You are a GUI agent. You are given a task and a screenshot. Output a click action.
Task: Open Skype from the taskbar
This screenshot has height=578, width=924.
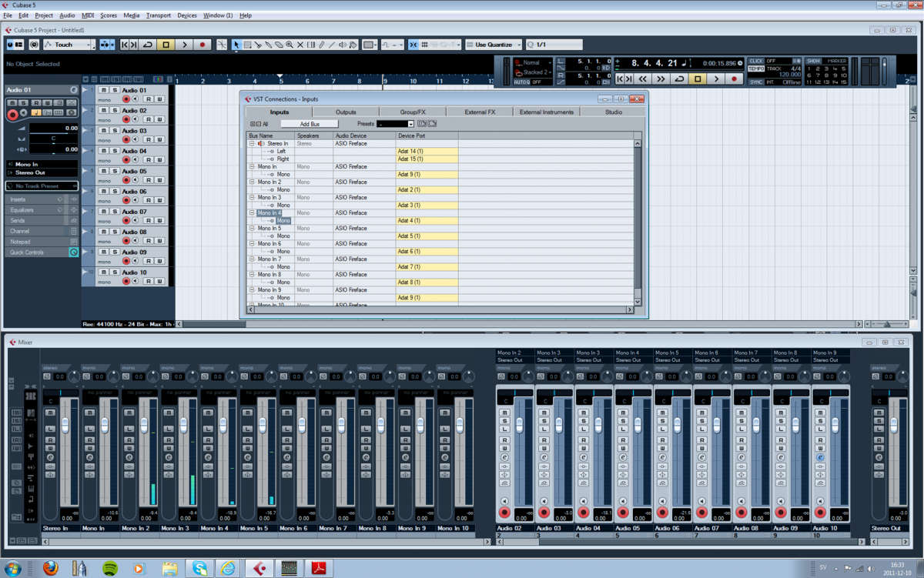(200, 569)
